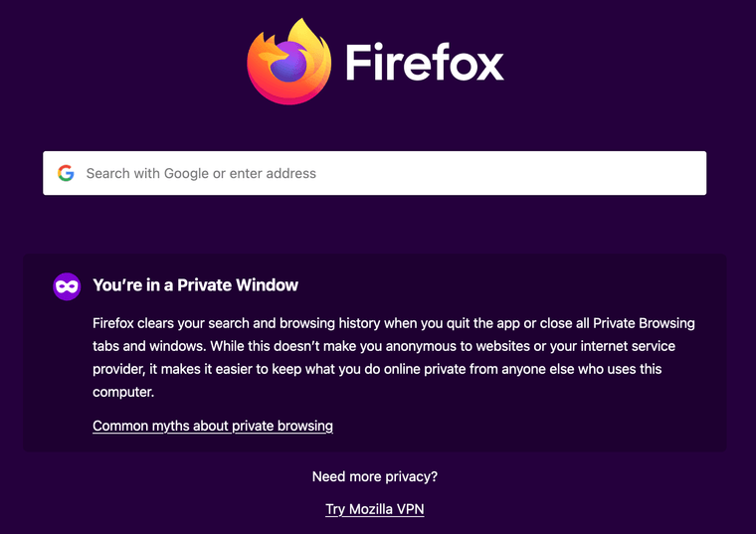Open Common myths about private browsing link

(213, 426)
